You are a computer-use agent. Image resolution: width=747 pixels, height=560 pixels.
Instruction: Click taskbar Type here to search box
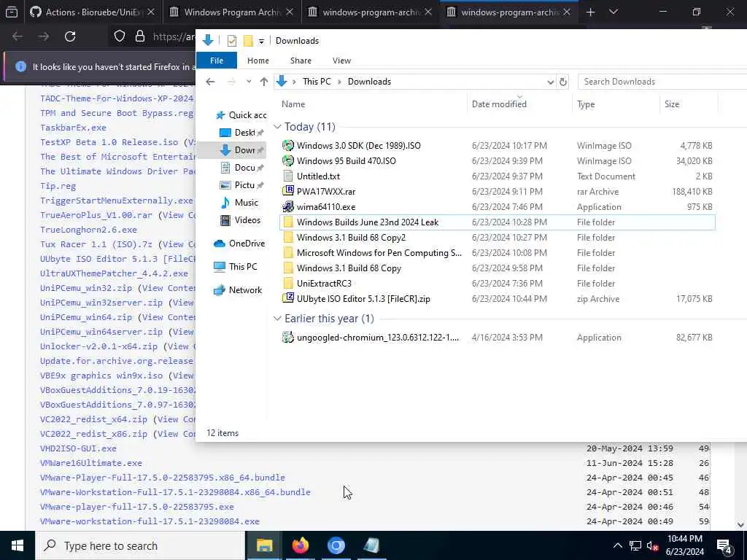[141, 545]
